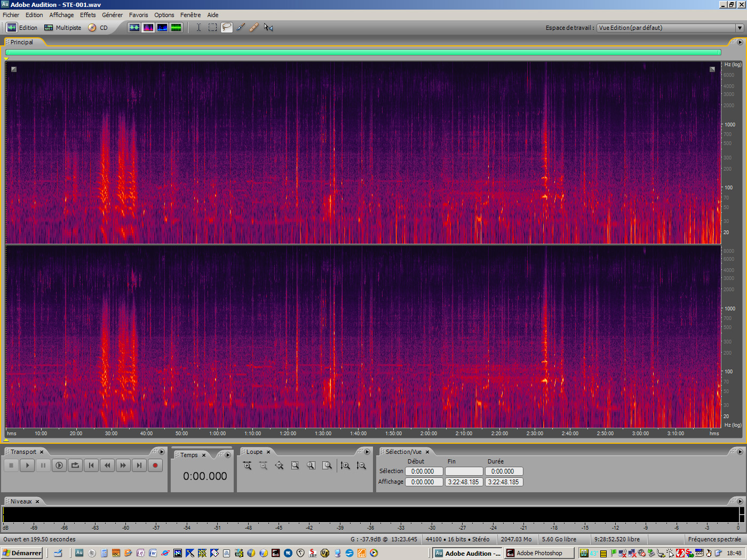
Task: Open the Effets menu
Action: [x=88, y=14]
